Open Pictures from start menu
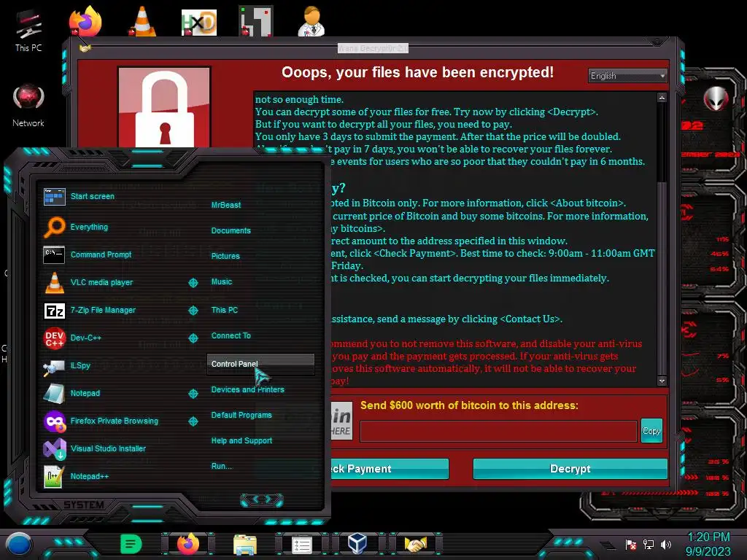The width and height of the screenshot is (747, 560). pyautogui.click(x=225, y=256)
